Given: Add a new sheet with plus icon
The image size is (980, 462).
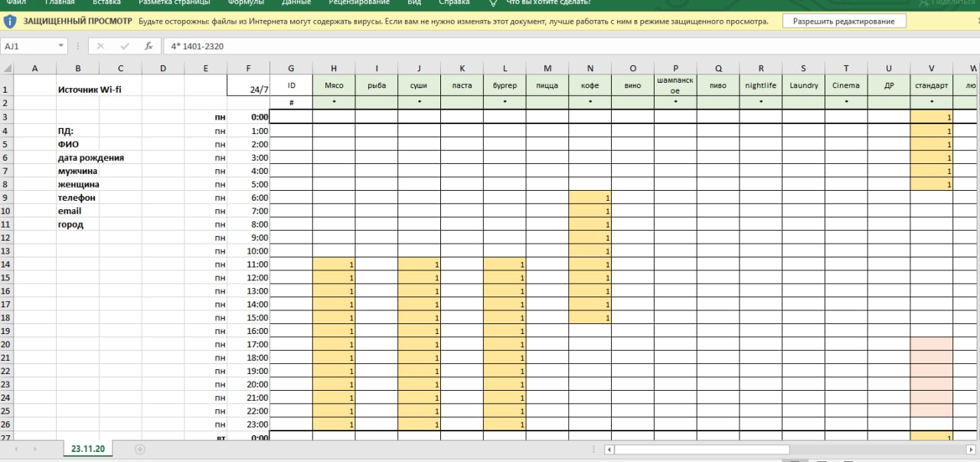Looking at the screenshot, I should (139, 448).
